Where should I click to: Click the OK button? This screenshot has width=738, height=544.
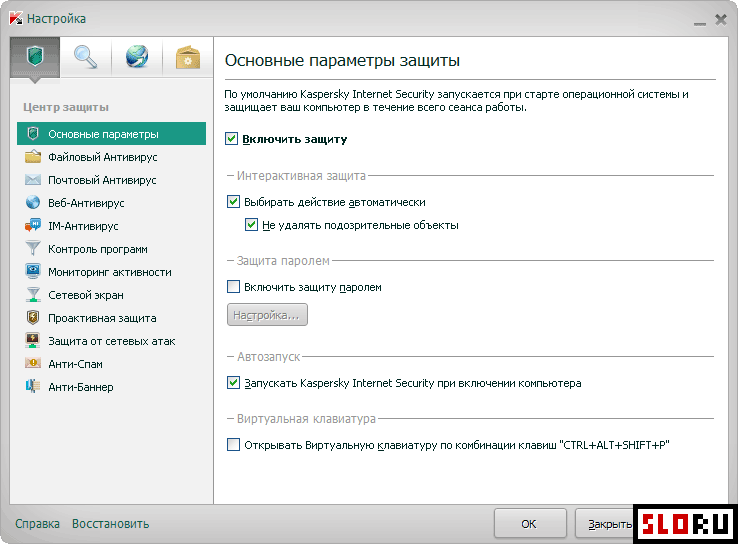pyautogui.click(x=530, y=523)
